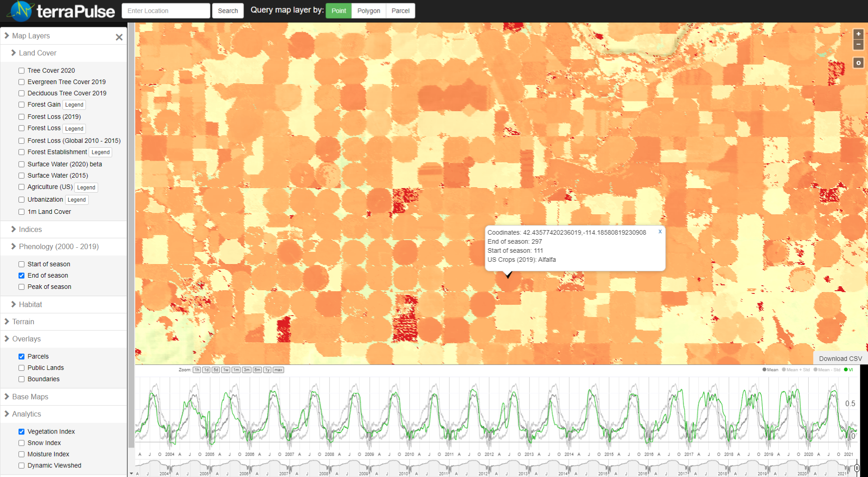Viewport: 868px width, 477px height.
Task: Set chart zoom to 1h
Action: [x=197, y=370]
